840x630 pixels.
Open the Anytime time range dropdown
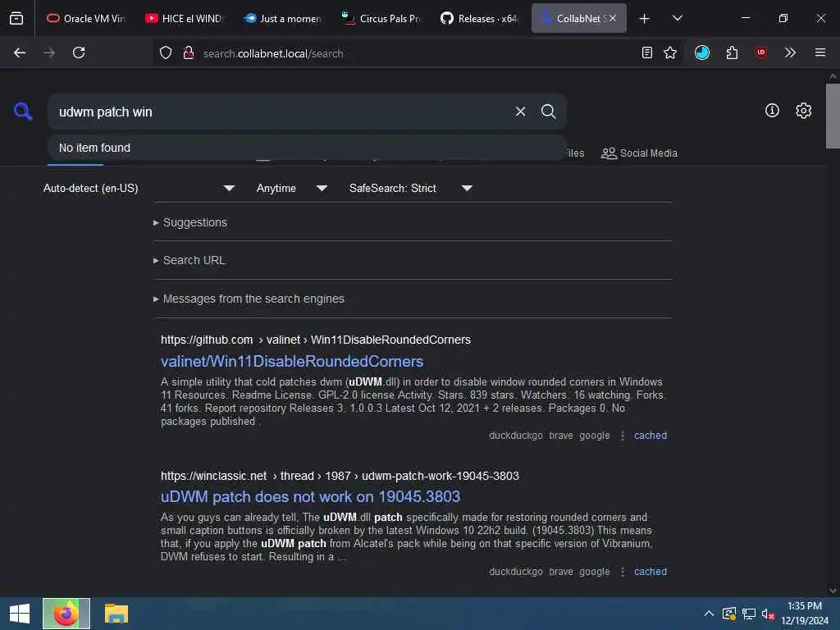click(x=291, y=188)
